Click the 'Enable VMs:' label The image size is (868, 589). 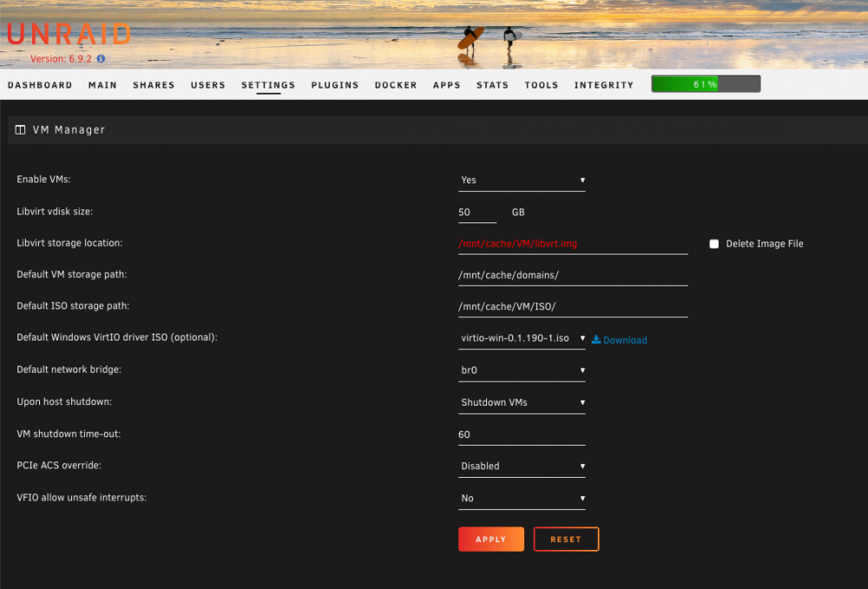pos(43,179)
